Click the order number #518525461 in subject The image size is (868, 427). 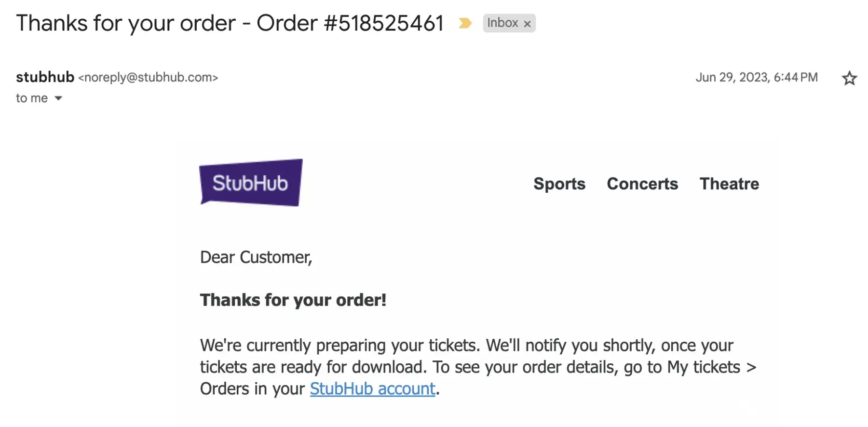[x=384, y=23]
